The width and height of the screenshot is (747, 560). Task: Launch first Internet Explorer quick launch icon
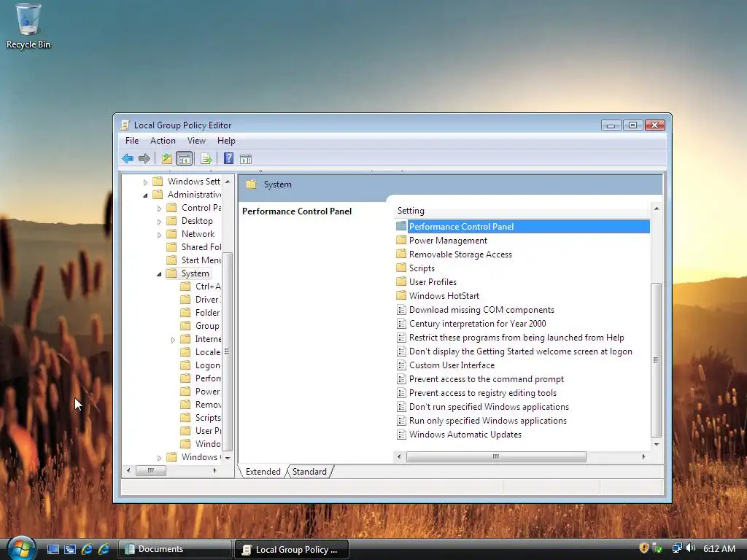[87, 549]
